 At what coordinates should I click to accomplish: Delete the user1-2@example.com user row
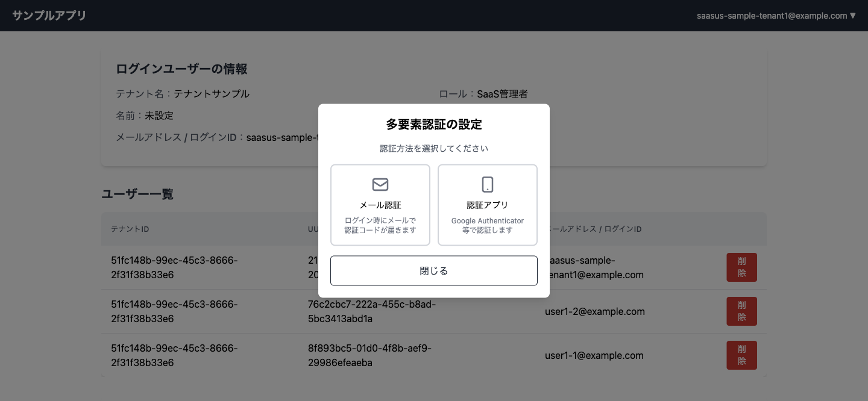tap(742, 311)
